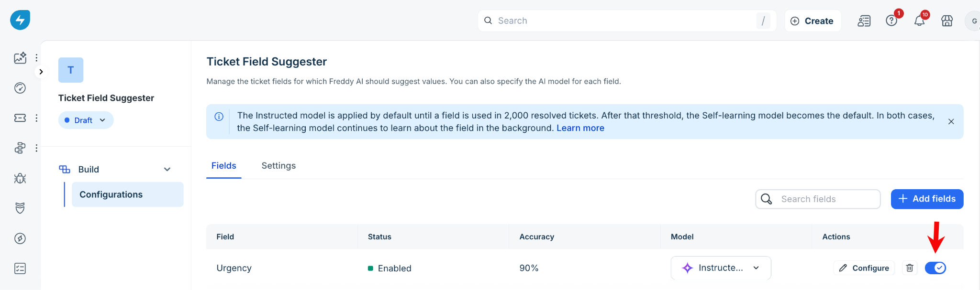
Task: Open the help question mark icon
Action: pos(891,21)
